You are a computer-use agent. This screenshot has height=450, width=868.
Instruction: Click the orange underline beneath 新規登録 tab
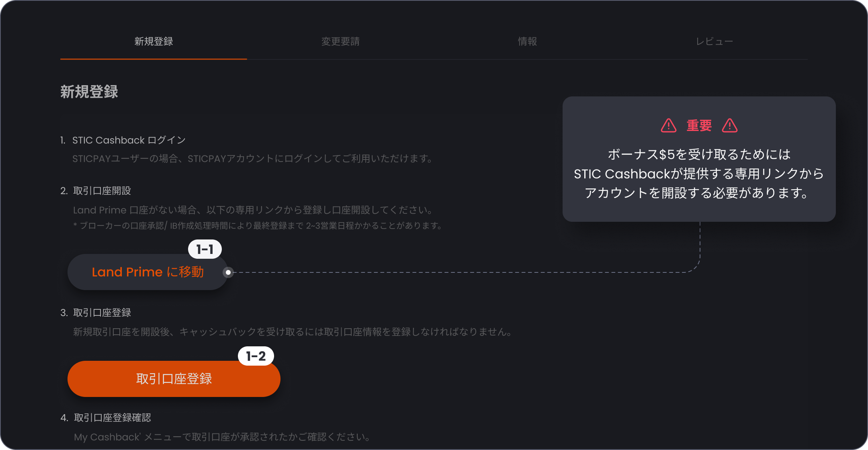pyautogui.click(x=154, y=60)
